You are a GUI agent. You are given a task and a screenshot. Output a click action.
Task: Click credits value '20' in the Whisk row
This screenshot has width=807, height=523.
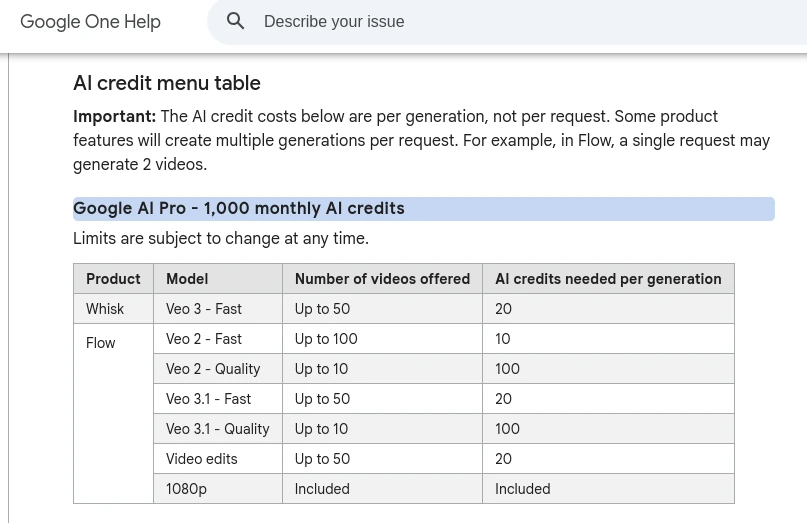click(608, 309)
